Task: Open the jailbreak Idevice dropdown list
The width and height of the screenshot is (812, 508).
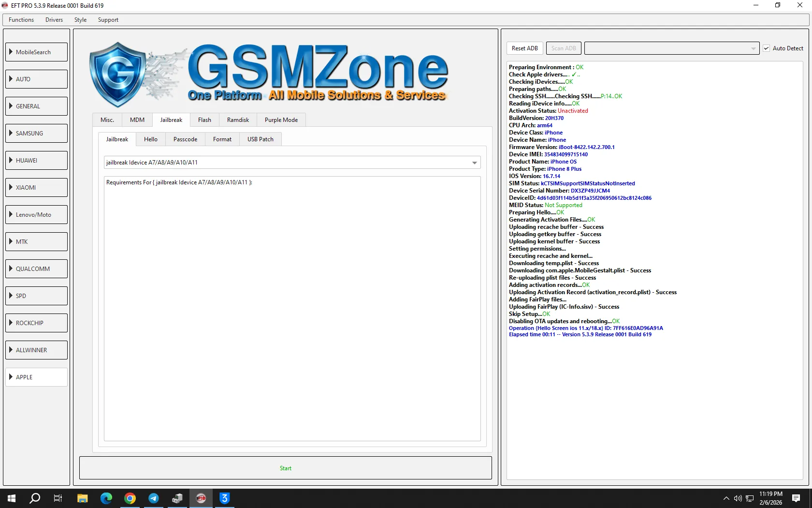Action: [x=474, y=163]
